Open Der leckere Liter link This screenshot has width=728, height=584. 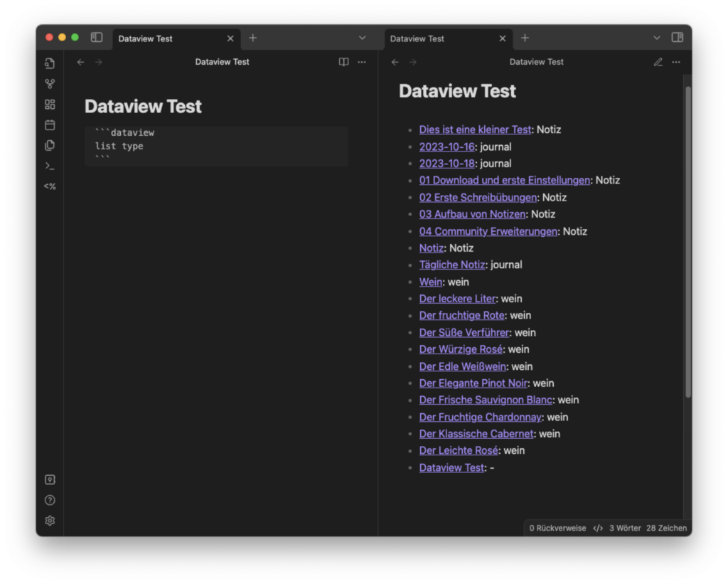point(457,299)
